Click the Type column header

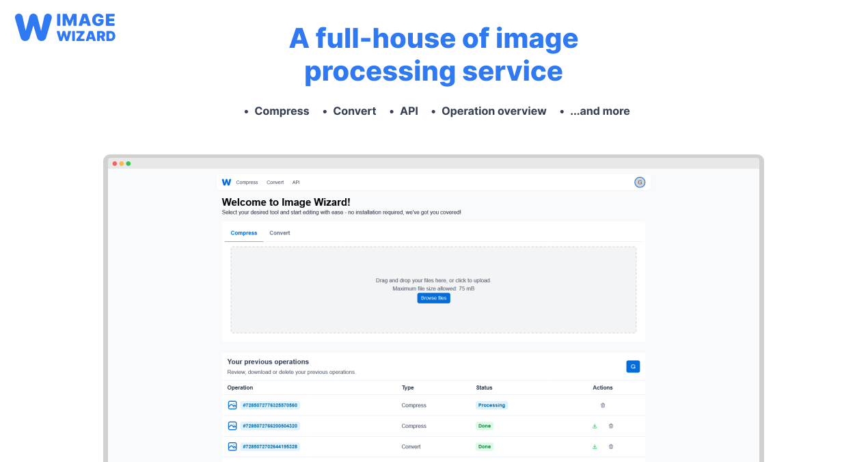pyautogui.click(x=408, y=388)
